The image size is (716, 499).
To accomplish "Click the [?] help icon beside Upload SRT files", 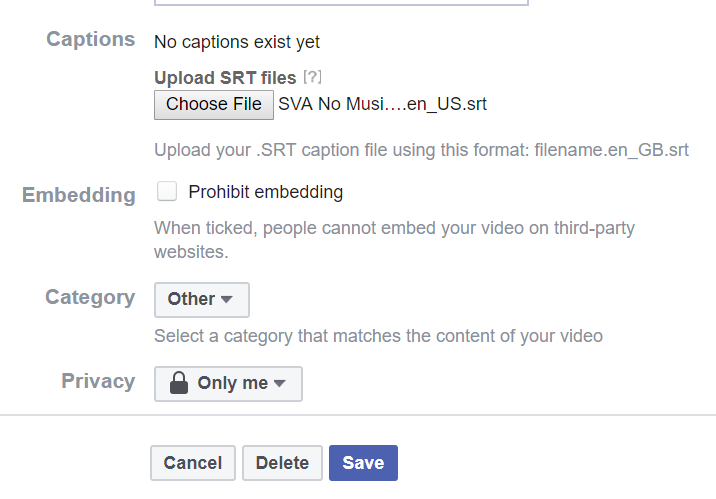I will [x=312, y=77].
